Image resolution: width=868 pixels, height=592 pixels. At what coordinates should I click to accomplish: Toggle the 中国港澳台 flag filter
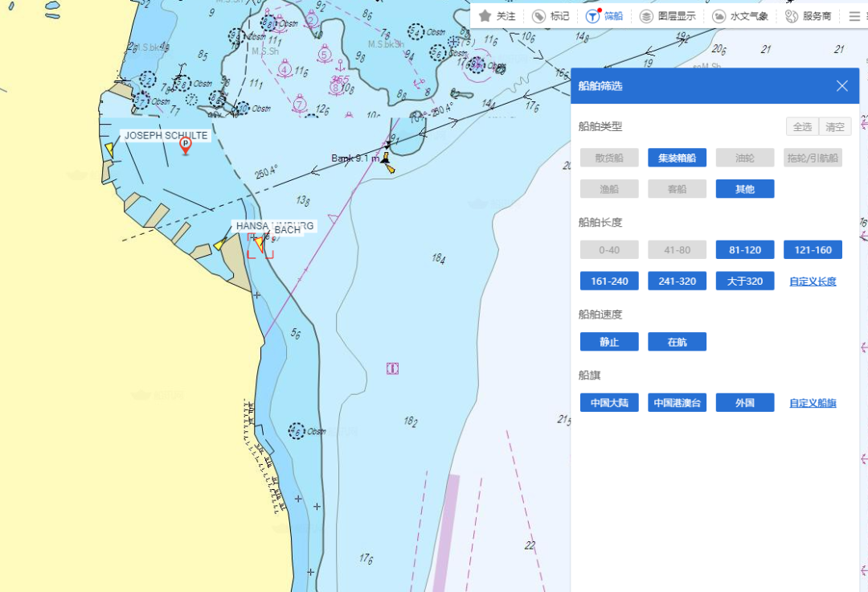[677, 403]
